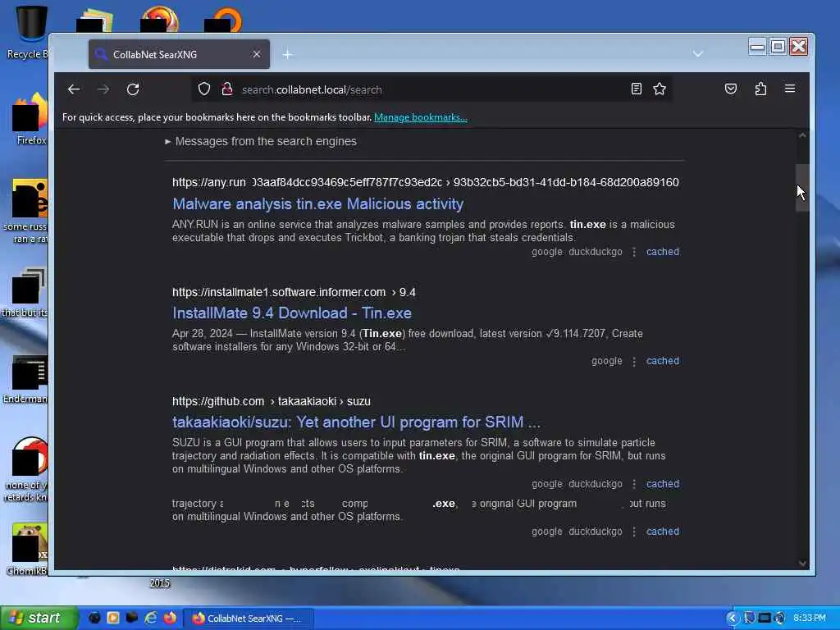
Task: Click the security shield tray icon
Action: click(x=749, y=618)
